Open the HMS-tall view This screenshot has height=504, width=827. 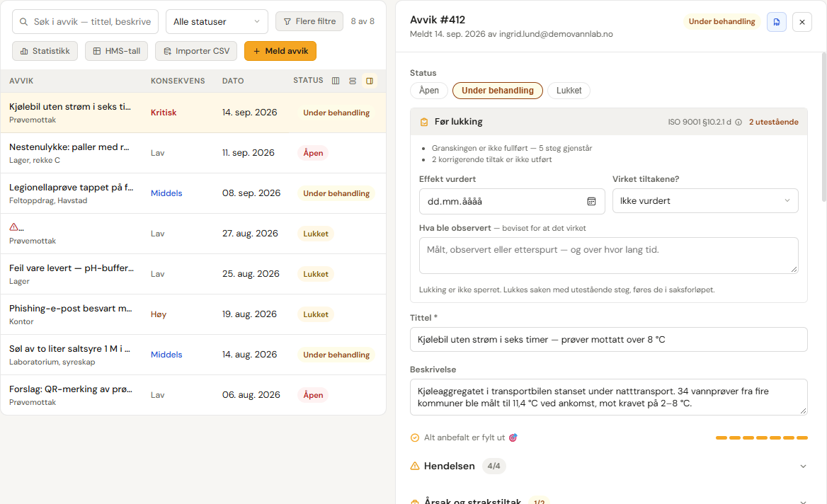pyautogui.click(x=117, y=51)
